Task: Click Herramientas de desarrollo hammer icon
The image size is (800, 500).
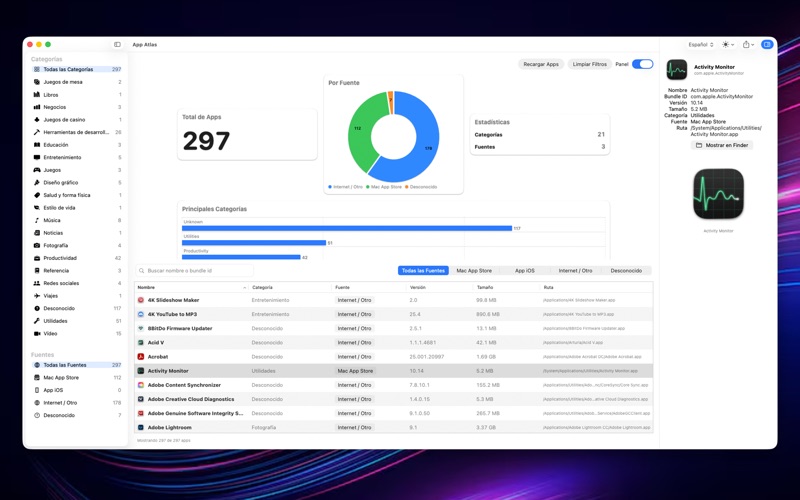Action: coord(37,132)
